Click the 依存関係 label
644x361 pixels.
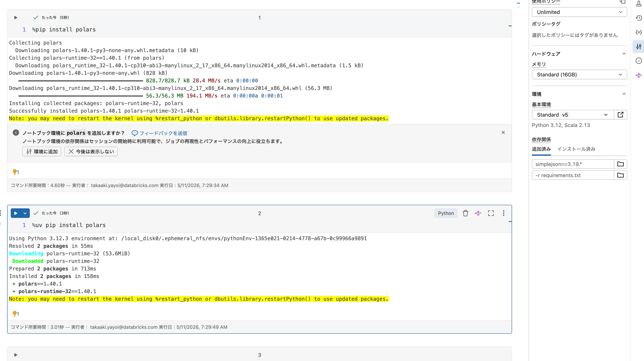[541, 140]
